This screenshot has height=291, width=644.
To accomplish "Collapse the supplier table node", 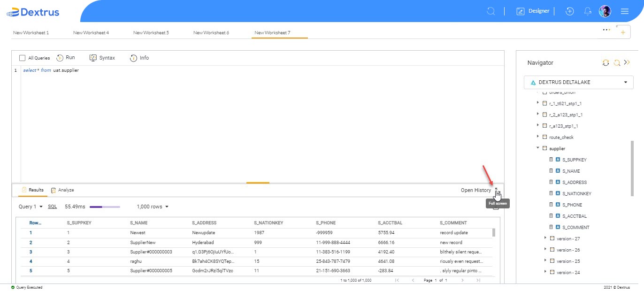I will click(538, 148).
